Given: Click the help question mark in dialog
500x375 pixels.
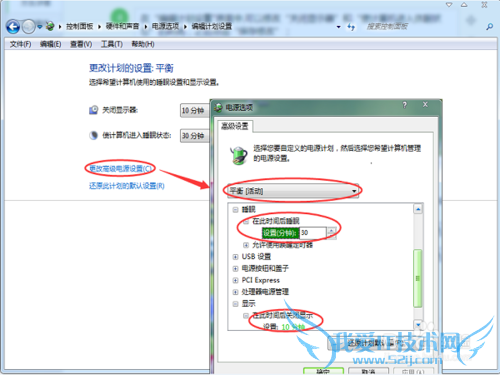Looking at the screenshot, I should 405,105.
